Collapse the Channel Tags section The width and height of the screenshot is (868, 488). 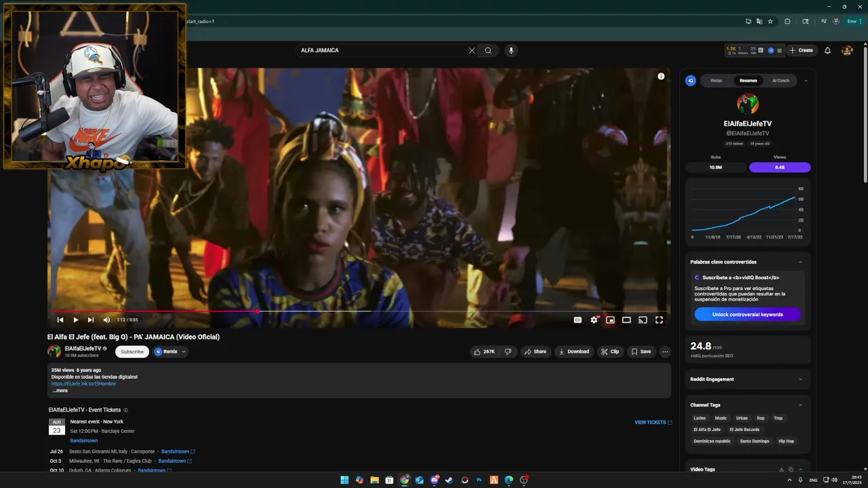(800, 405)
